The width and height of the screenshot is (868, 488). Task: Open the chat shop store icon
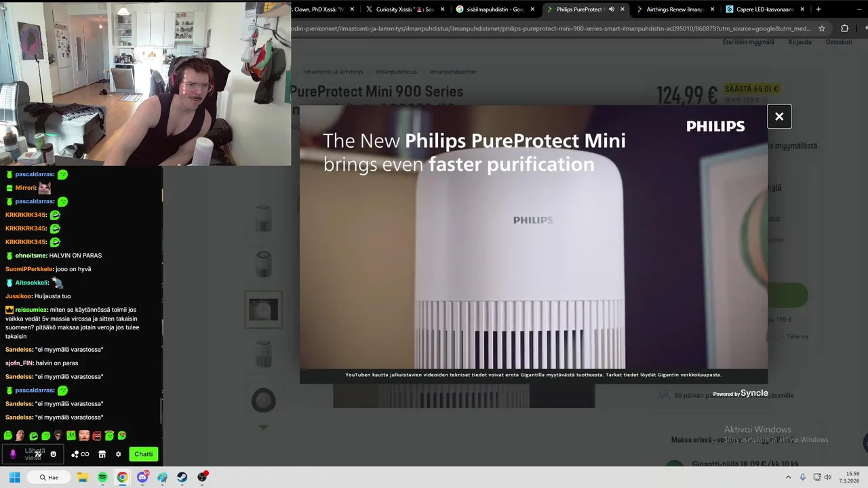click(102, 454)
